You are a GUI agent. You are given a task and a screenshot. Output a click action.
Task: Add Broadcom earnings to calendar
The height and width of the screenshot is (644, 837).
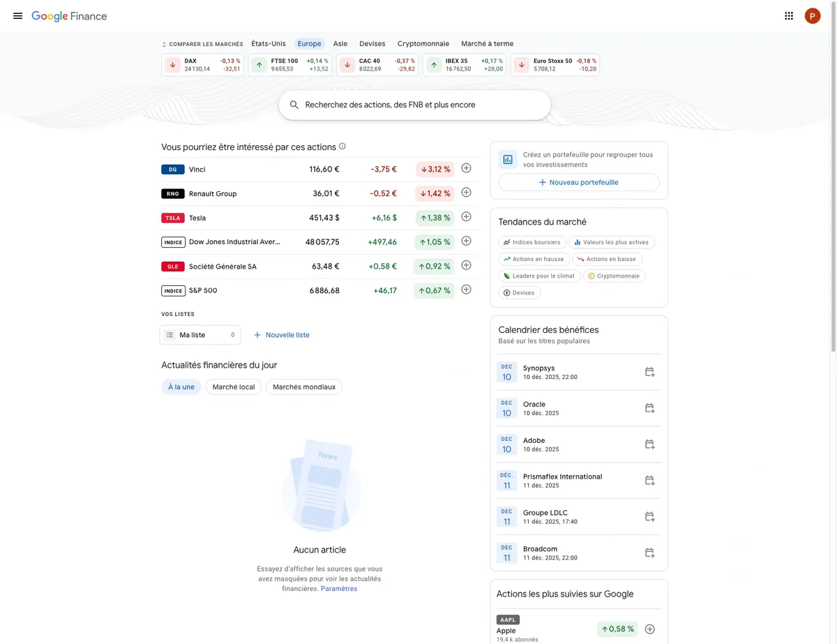649,553
